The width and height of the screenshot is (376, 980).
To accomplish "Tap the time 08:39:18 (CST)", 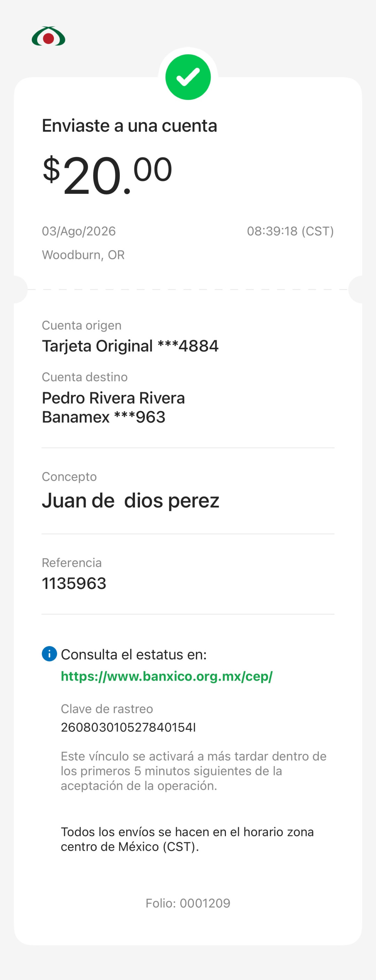I will (290, 231).
